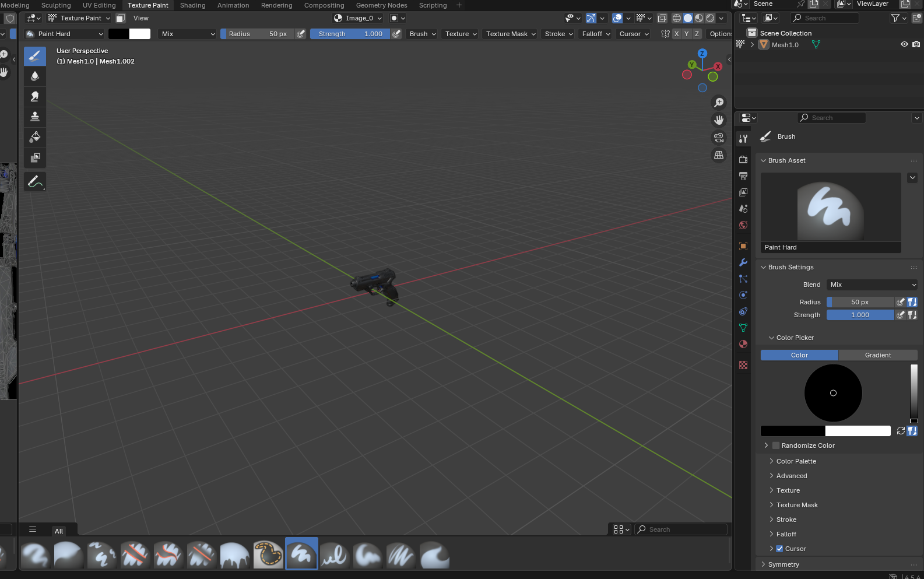
Task: Open the Blend mode Mix dropdown in Brush Settings
Action: click(872, 285)
